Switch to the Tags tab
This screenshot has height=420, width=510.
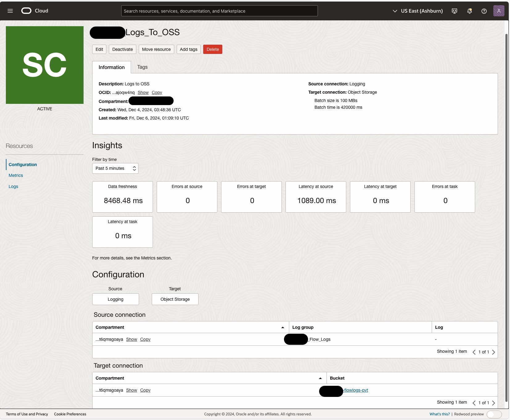click(142, 67)
